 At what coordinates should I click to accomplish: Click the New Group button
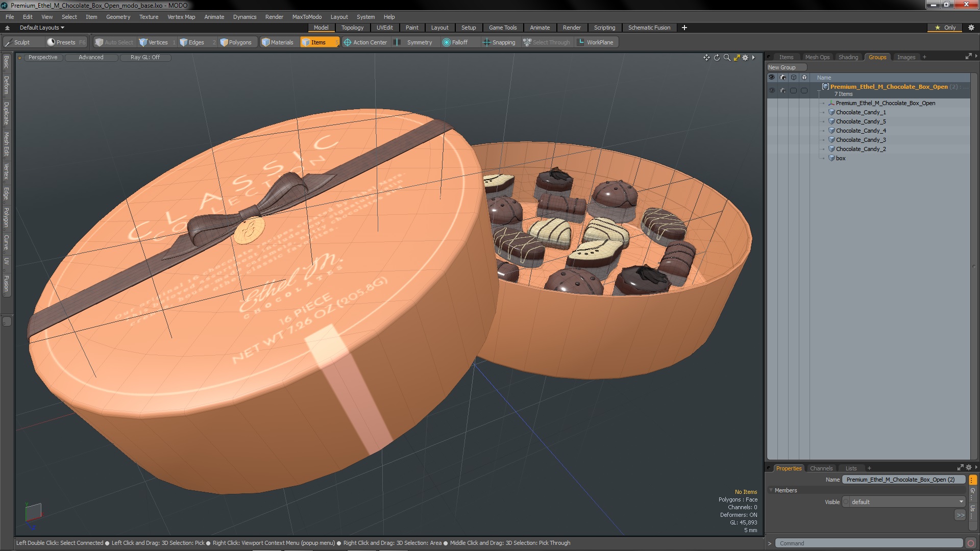point(786,67)
